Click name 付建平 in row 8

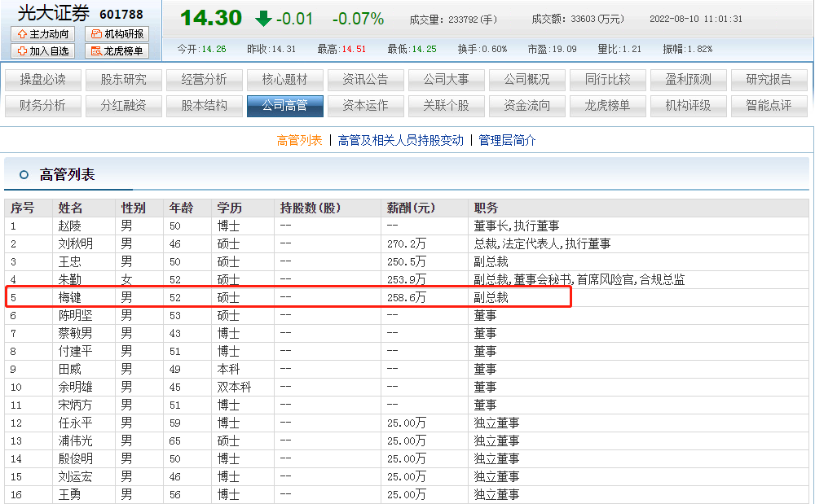coord(75,352)
